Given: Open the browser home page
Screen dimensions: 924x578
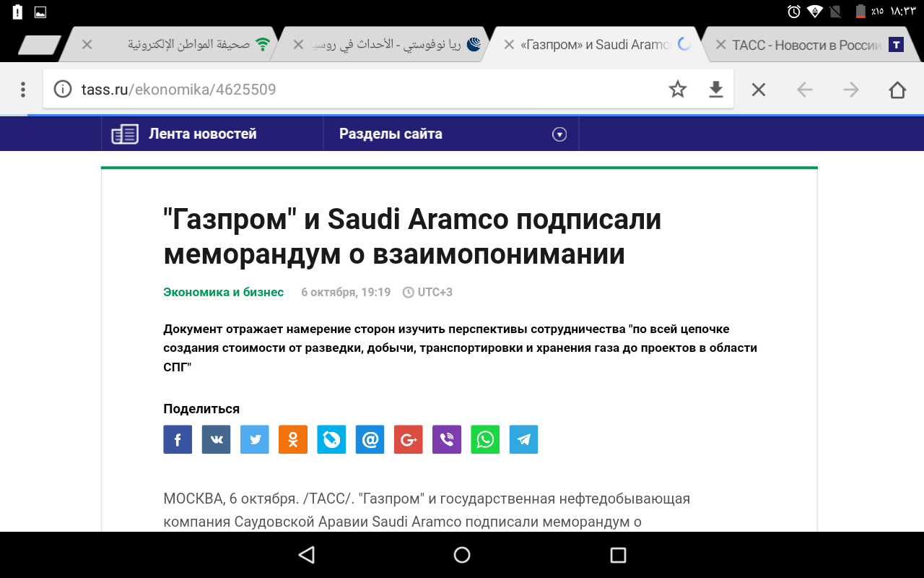Looking at the screenshot, I should pos(897,90).
